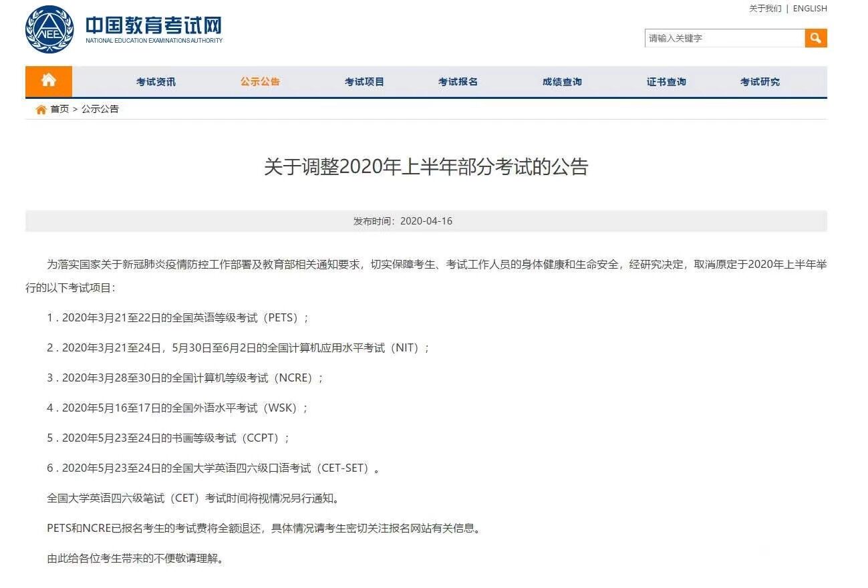
Task: Click the line about 考试费将全额退还
Action: (x=264, y=529)
